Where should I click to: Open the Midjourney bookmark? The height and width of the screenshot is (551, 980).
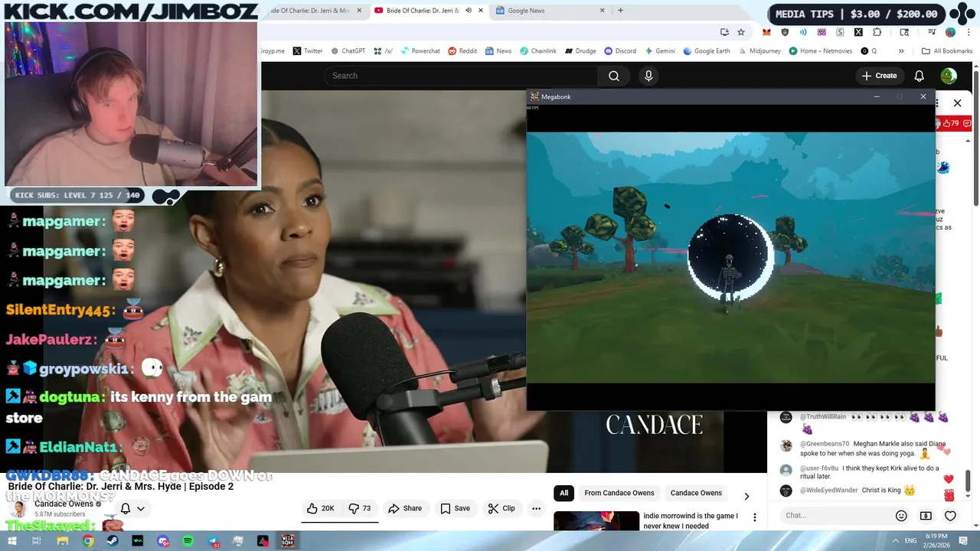tap(759, 51)
